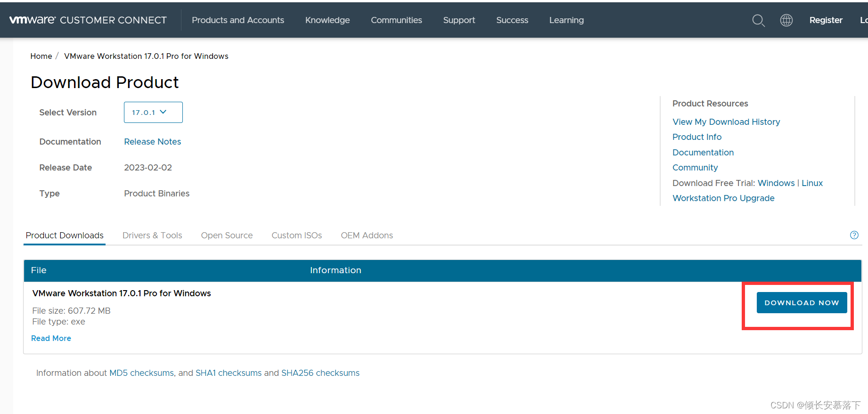Screen dimensions: 868x414
Task: Click the release date 2023-02-02
Action: 148,168
